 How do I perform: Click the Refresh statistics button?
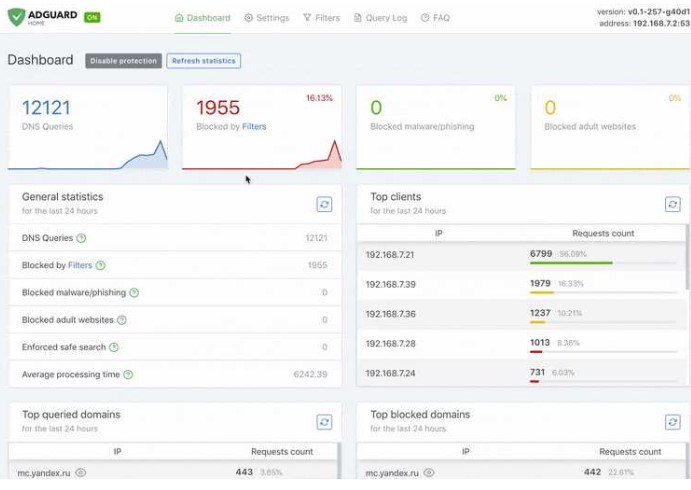[204, 61]
